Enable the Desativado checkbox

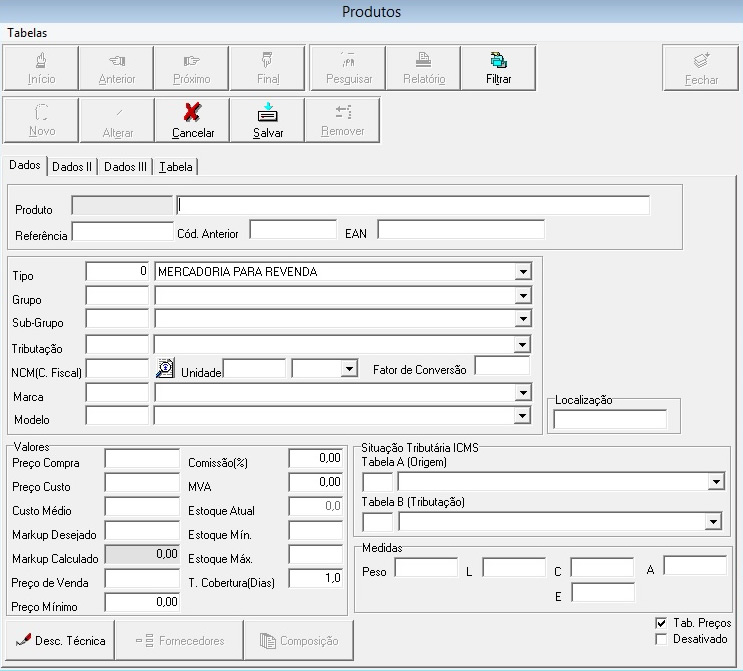point(661,639)
